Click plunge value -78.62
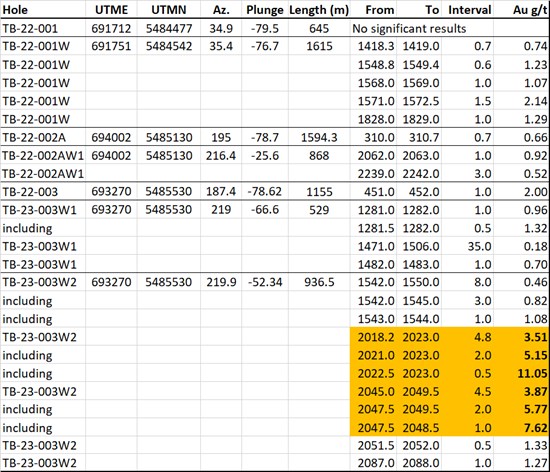550x472 pixels. (x=264, y=192)
